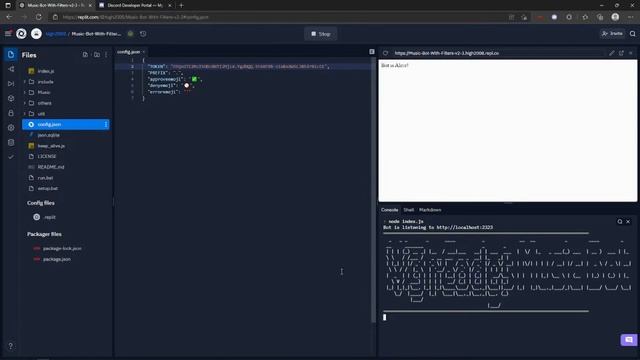Open the .replit config file
Screen dimensions: 640x360
click(x=49, y=217)
